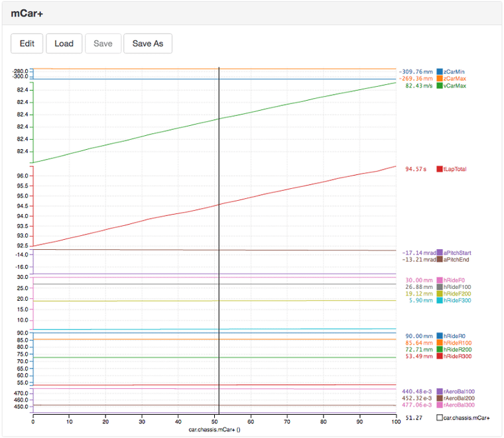Screen dimensions: 504x438
Task: Toggle the zCarMin blue legend swatch
Action: click(439, 71)
